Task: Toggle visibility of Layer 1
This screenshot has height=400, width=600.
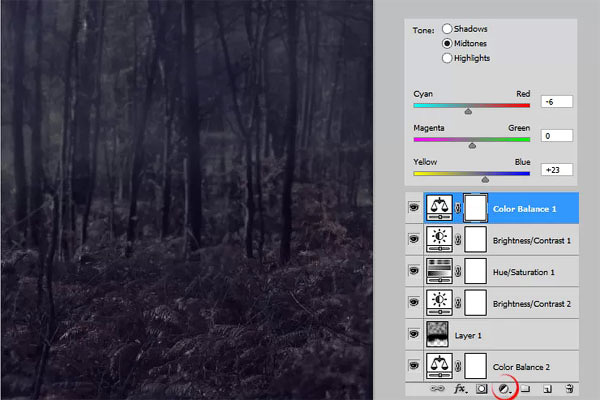Action: 414,334
